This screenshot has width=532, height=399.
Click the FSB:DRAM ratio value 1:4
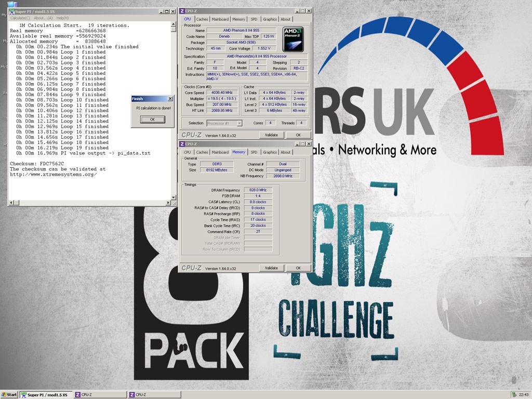pos(258,196)
